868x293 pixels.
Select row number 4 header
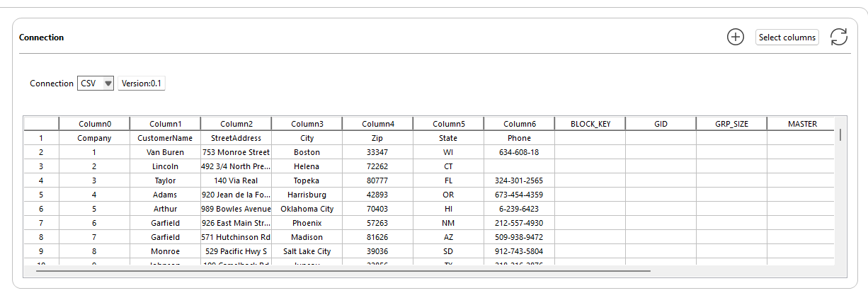tap(41, 180)
